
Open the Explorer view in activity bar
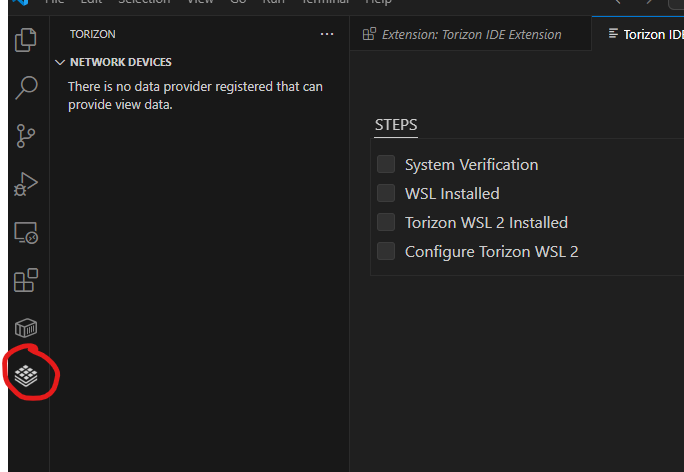[x=26, y=40]
